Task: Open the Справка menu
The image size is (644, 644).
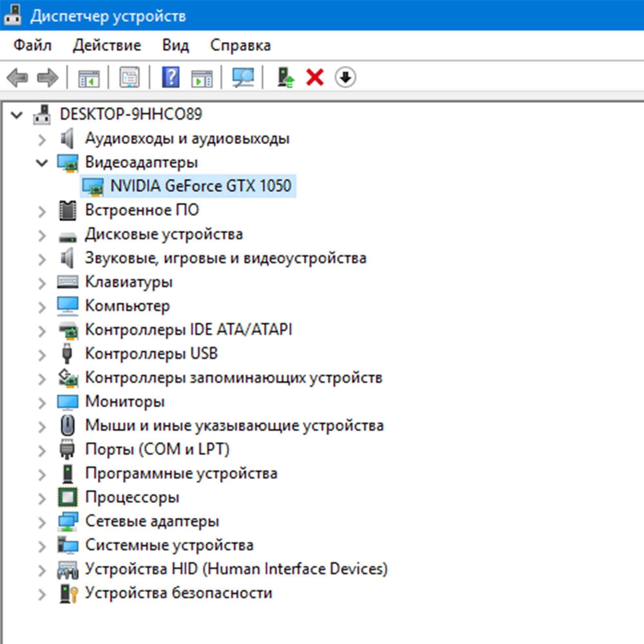Action: [x=240, y=45]
